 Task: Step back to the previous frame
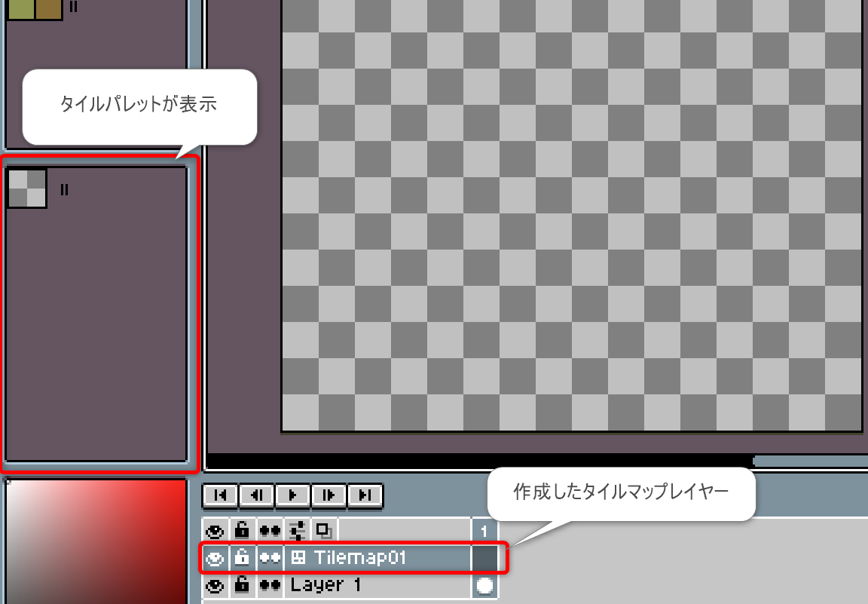pyautogui.click(x=256, y=495)
